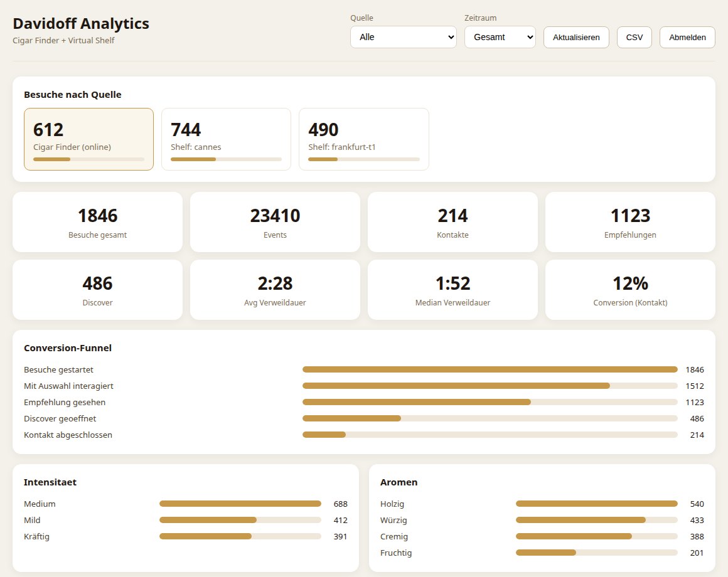
Task: Click the Aktualisieren button
Action: click(x=576, y=37)
